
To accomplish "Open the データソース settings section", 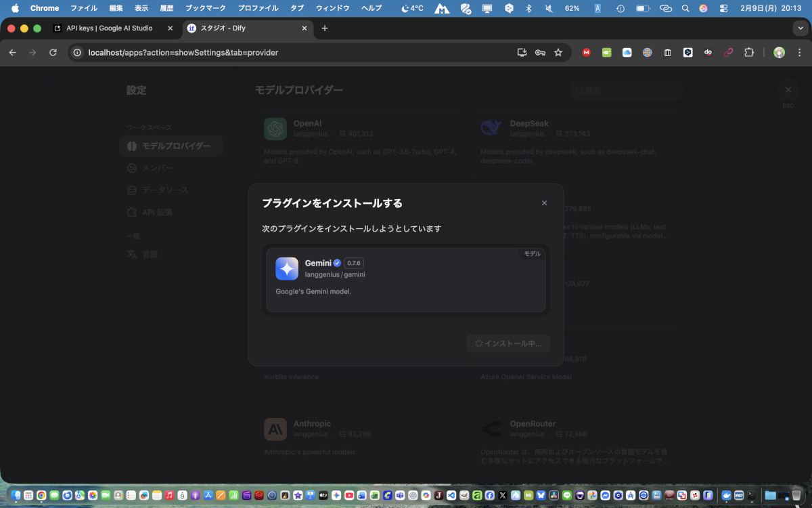I will 164,190.
